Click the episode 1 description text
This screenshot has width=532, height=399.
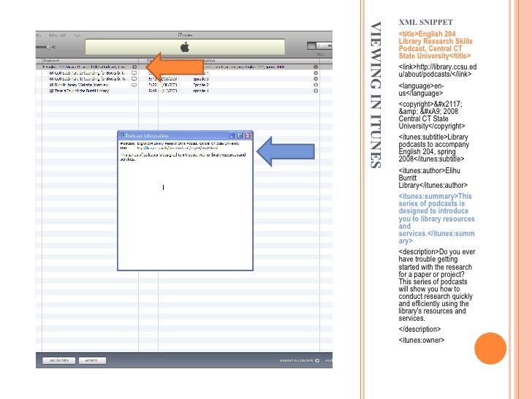[x=201, y=91]
